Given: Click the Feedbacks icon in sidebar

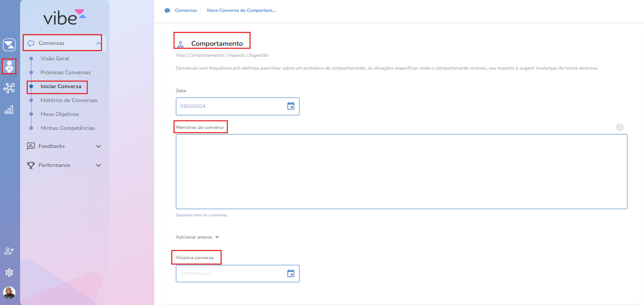Looking at the screenshot, I should click(x=31, y=146).
